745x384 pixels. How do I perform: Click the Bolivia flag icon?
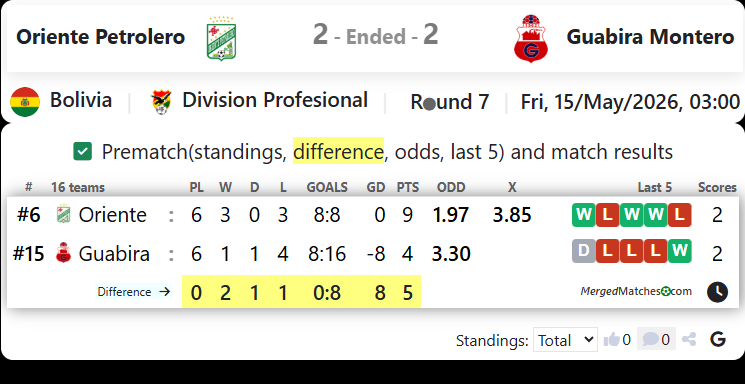[x=25, y=102]
